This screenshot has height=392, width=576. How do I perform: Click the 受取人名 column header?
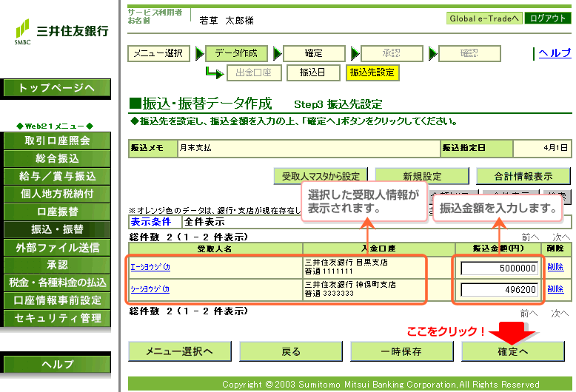coord(215,249)
